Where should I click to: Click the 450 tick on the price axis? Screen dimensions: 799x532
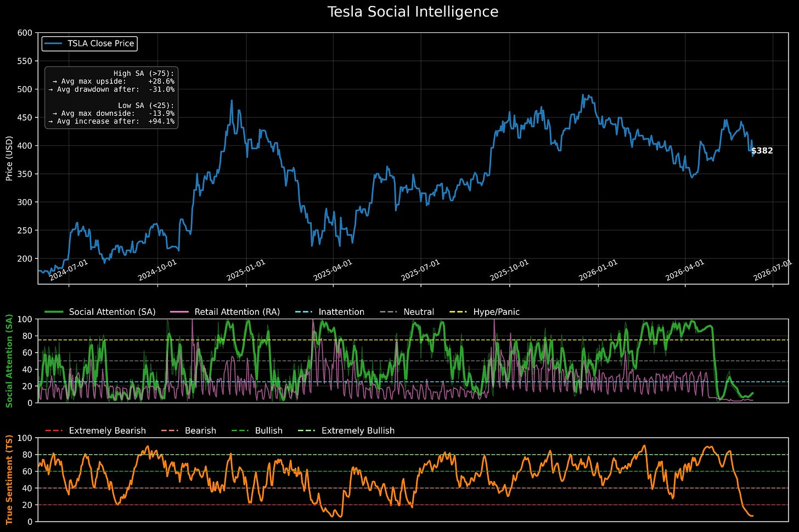tap(25, 117)
